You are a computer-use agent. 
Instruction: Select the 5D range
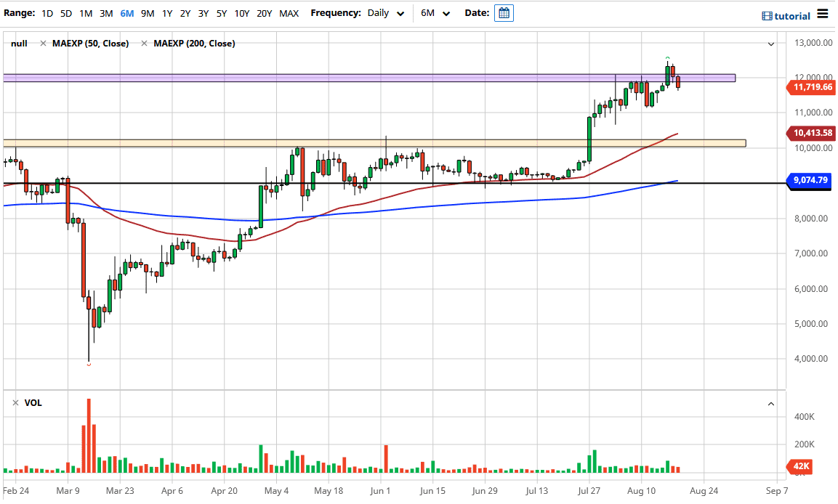(66, 13)
